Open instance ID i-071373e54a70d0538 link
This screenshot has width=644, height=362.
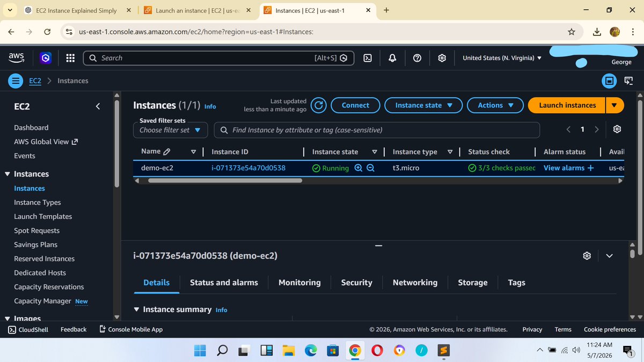pyautogui.click(x=248, y=168)
